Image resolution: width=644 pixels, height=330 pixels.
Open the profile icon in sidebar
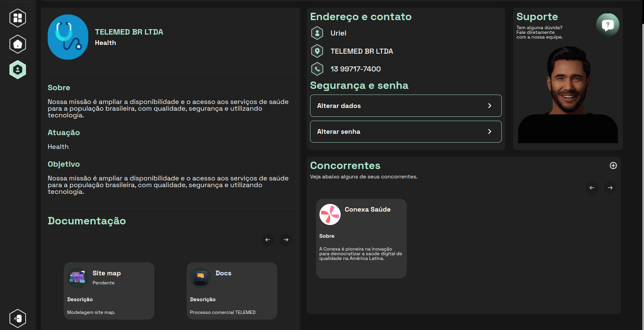(x=18, y=70)
